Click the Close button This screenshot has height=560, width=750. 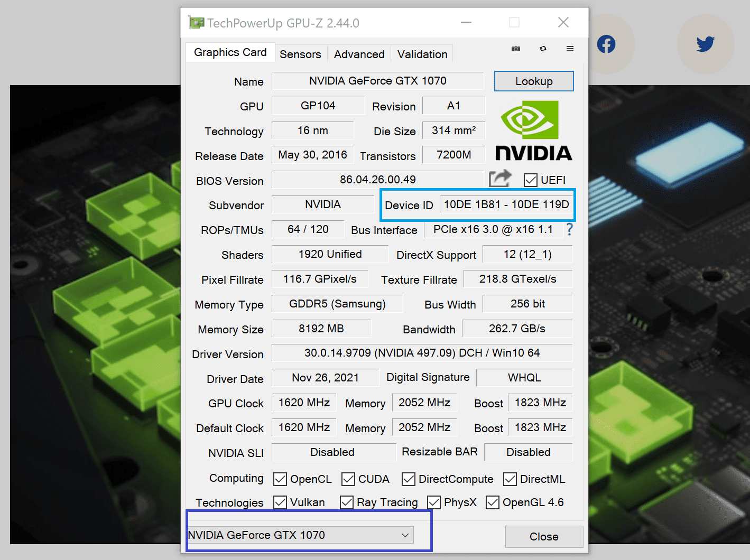544,537
